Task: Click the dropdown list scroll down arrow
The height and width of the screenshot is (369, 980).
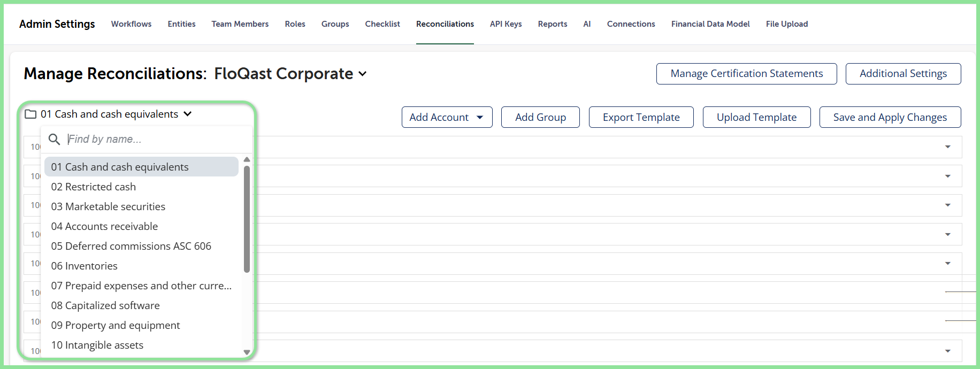Action: point(247,352)
